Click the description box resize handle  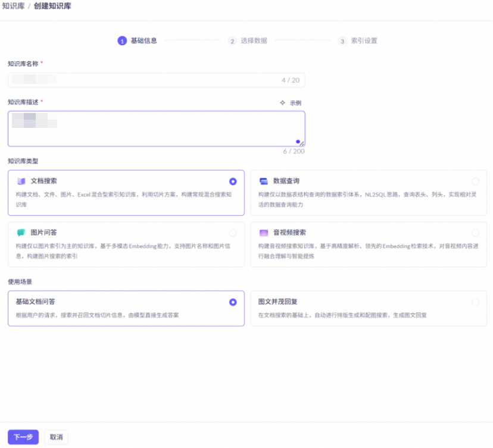(302, 143)
